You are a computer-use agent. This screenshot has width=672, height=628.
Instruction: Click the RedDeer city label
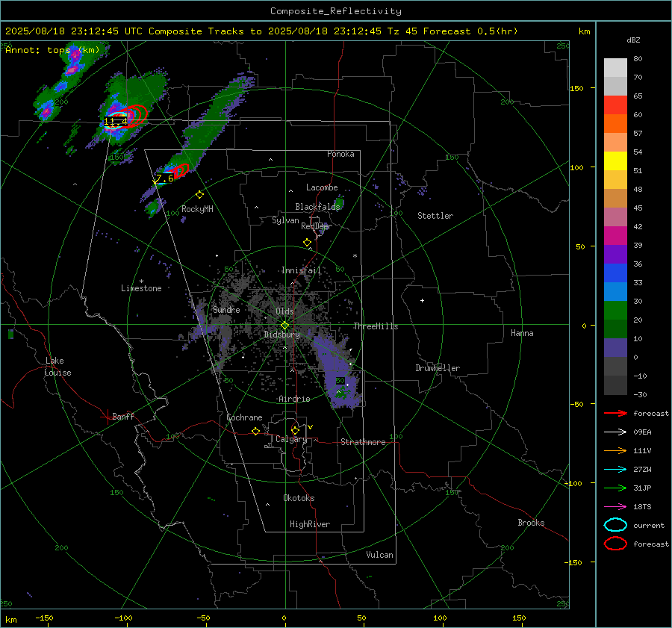(317, 226)
